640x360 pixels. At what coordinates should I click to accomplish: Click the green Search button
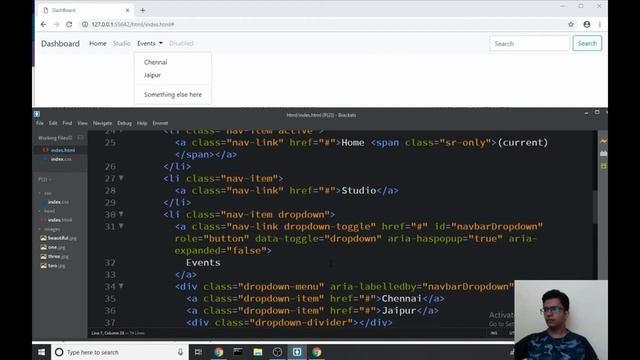[x=587, y=43]
